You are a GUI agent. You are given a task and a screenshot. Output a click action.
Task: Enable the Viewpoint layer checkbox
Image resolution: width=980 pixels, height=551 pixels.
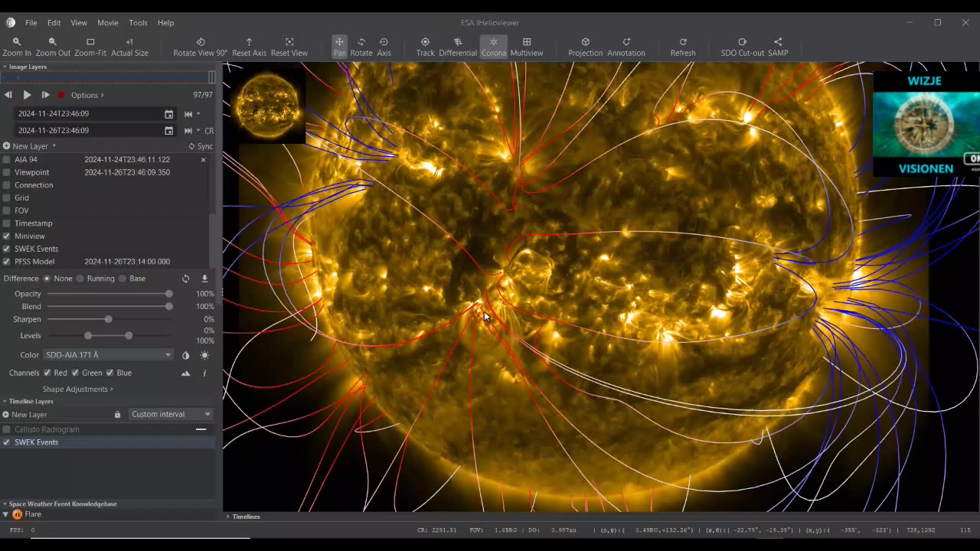tap(7, 172)
